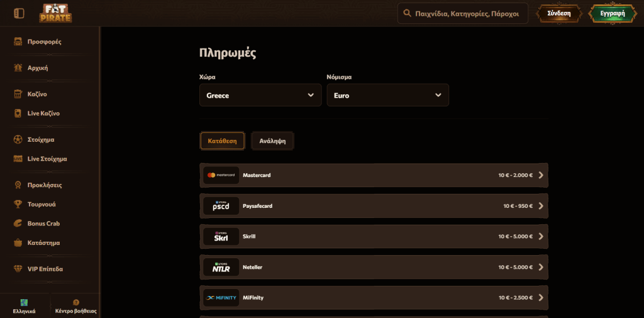Screen dimensions: 644x318
Task: Click the Σύνδεση login button
Action: [558, 13]
